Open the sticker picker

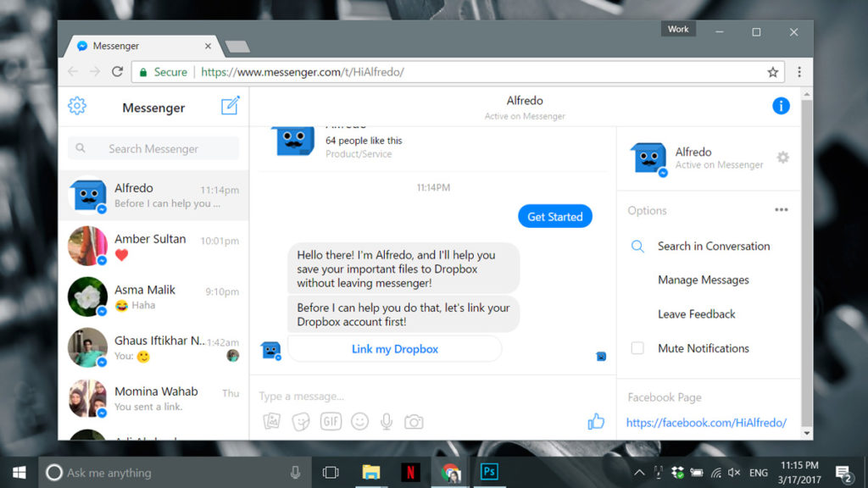pos(301,422)
